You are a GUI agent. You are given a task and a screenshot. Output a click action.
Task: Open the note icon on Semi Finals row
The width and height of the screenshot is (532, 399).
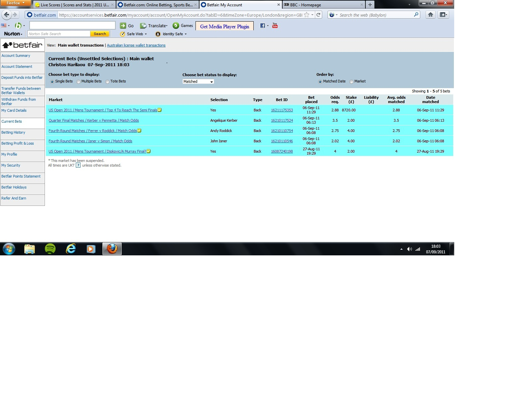point(160,110)
